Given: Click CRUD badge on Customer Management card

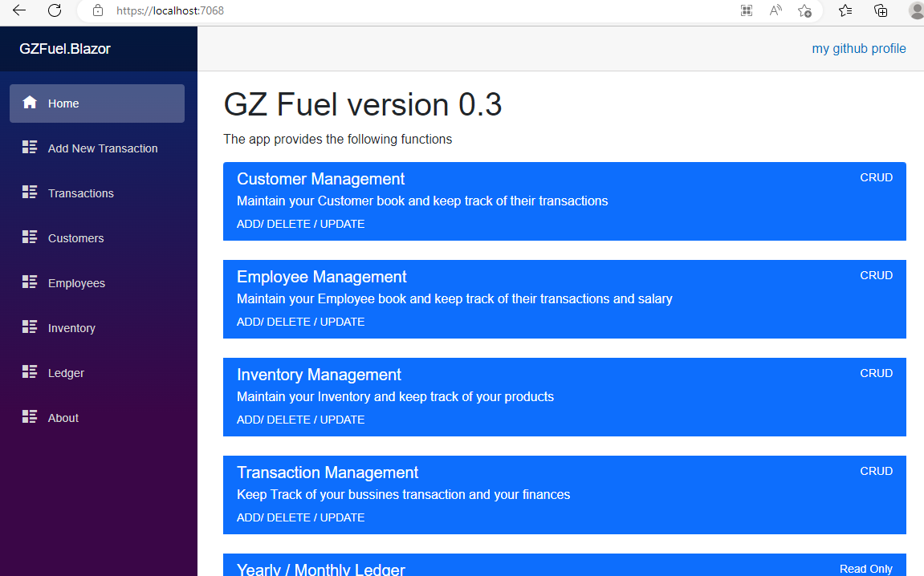Looking at the screenshot, I should coord(877,177).
